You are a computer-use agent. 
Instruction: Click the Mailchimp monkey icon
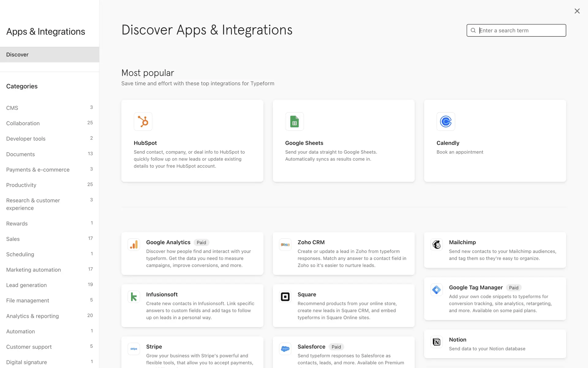[x=436, y=245]
